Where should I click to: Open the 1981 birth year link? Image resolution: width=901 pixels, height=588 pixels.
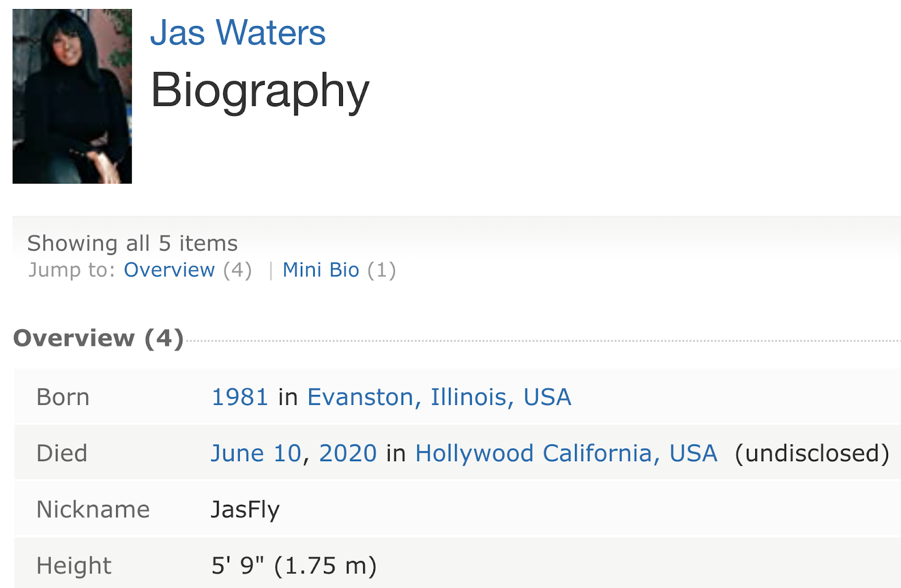pyautogui.click(x=239, y=397)
